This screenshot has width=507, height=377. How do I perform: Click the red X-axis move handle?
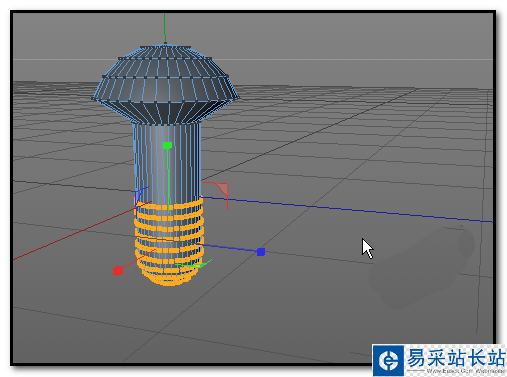pyautogui.click(x=118, y=271)
